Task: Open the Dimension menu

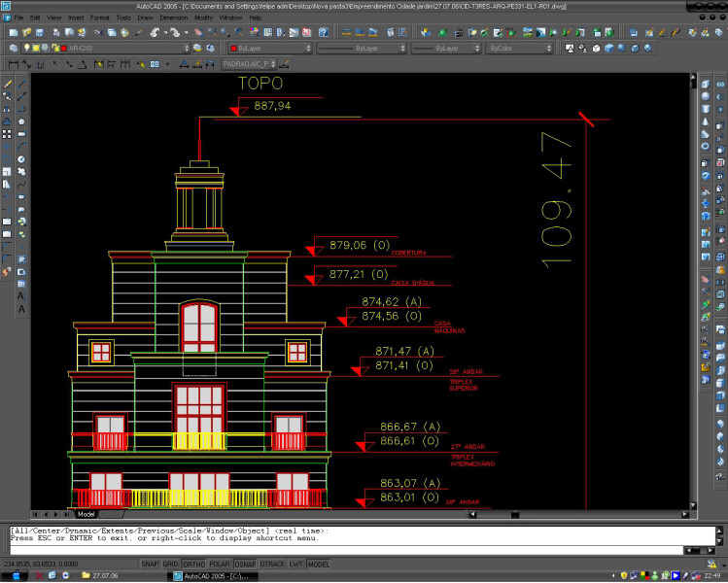Action: pos(174,17)
